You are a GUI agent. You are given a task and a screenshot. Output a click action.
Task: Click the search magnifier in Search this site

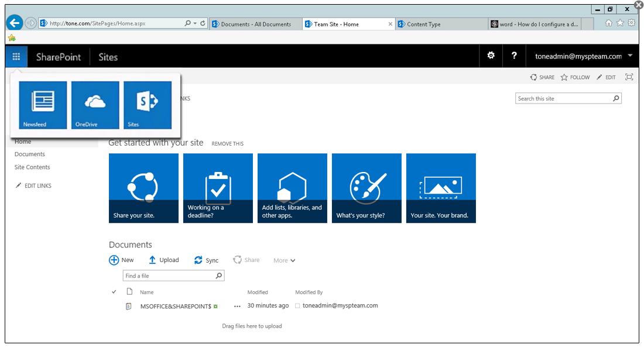point(616,98)
